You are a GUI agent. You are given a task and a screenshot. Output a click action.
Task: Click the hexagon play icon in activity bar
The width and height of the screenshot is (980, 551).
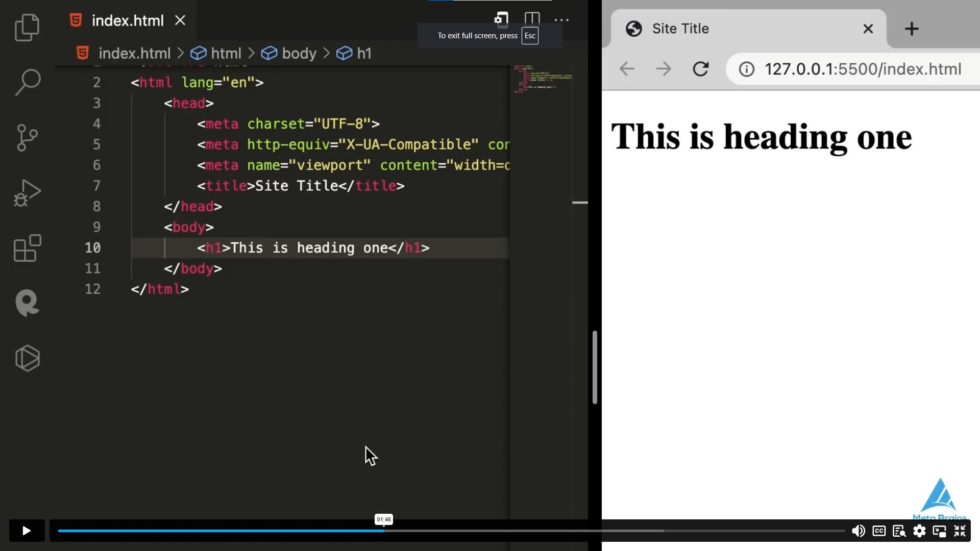pyautogui.click(x=27, y=358)
